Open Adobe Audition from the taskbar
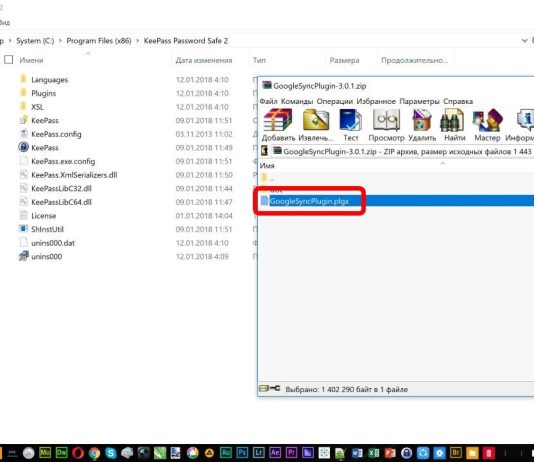Viewport: 534px width, 462px height. tap(226, 453)
